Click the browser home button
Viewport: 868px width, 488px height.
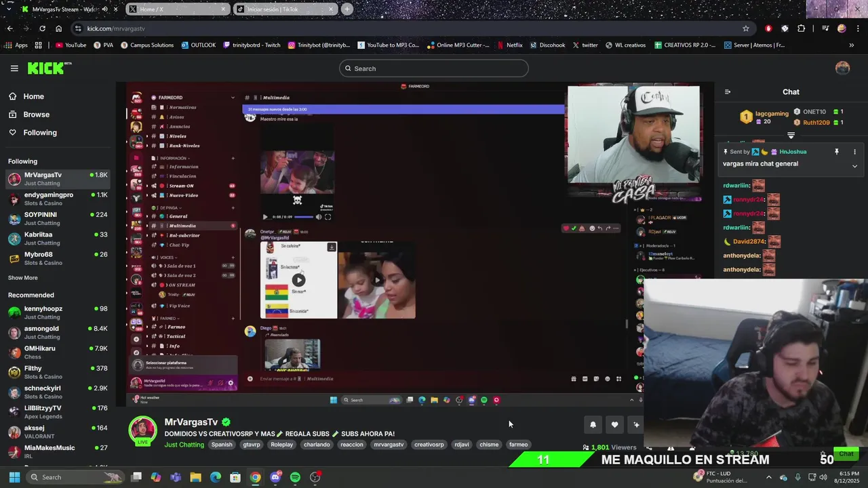pyautogui.click(x=58, y=28)
